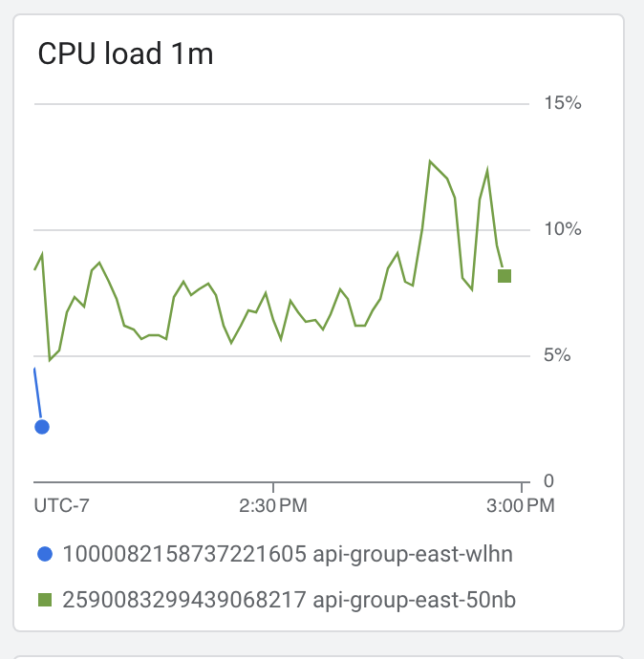Click the 2:30 PM time axis label
This screenshot has width=644, height=659.
coord(273,505)
